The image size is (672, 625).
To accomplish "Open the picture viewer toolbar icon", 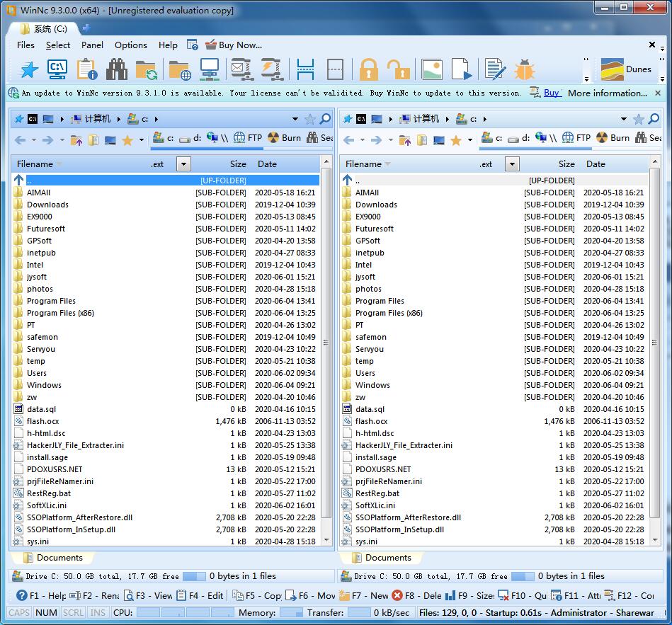I will [x=431, y=69].
